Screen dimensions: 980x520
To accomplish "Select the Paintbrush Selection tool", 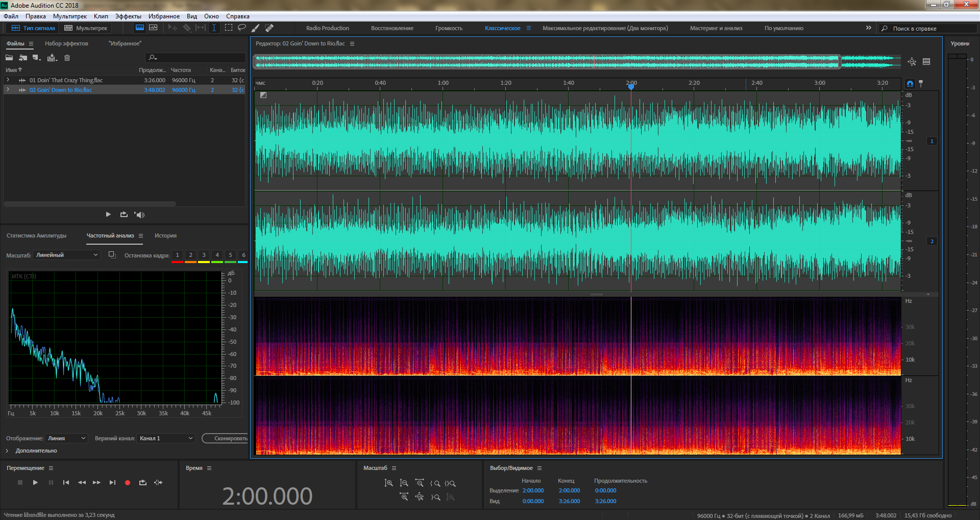I will 256,28.
